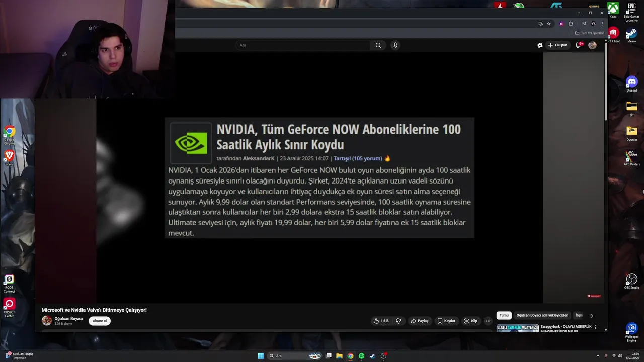Select Oğulcan Boyacı adlı yükleyiciden chip

point(542,315)
